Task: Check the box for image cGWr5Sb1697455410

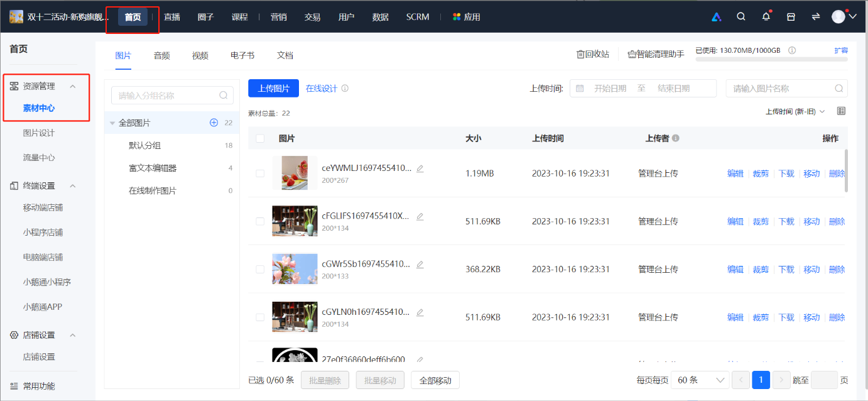Action: click(260, 269)
